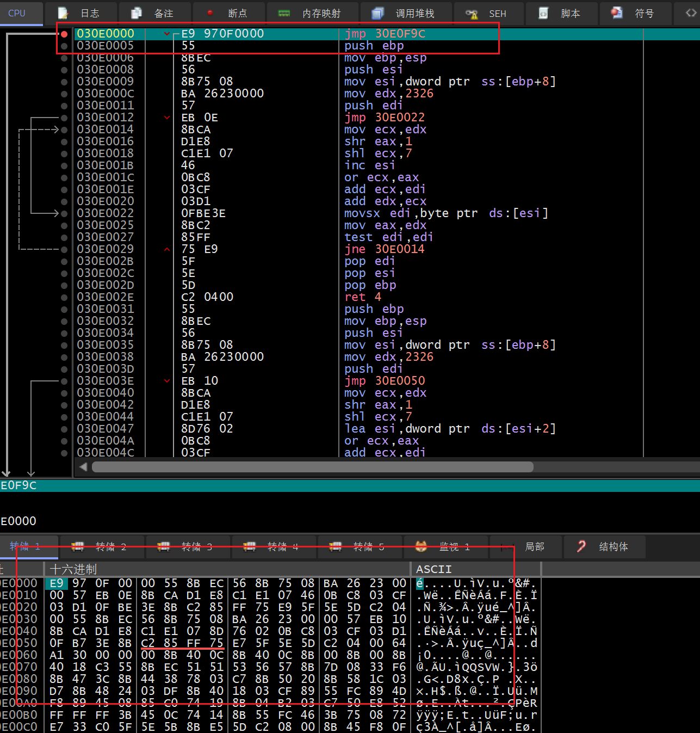Select the 'test edi,edi' instruction
This screenshot has height=733, width=700.
tap(389, 237)
